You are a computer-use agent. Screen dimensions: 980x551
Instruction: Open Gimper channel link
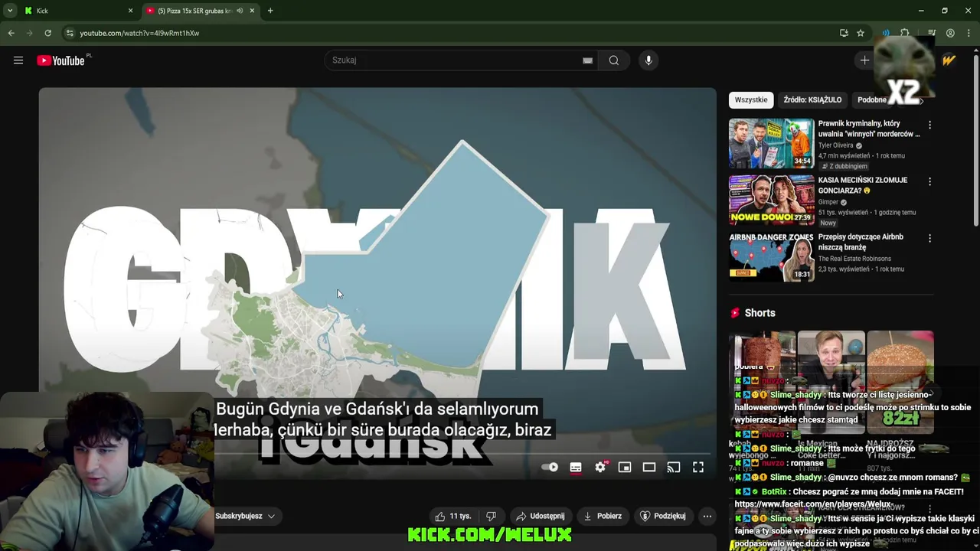(829, 202)
